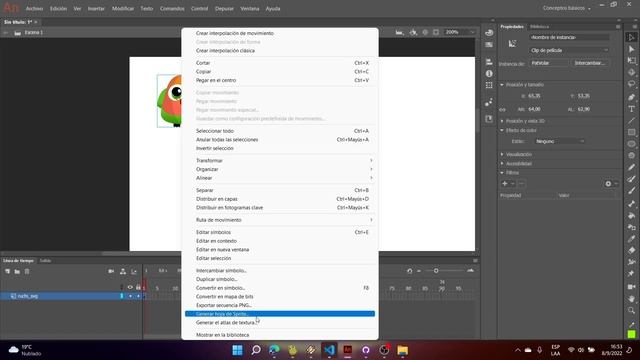The image size is (640, 360).
Task: Select the Zoom magnifier tool
Action: coord(631,310)
